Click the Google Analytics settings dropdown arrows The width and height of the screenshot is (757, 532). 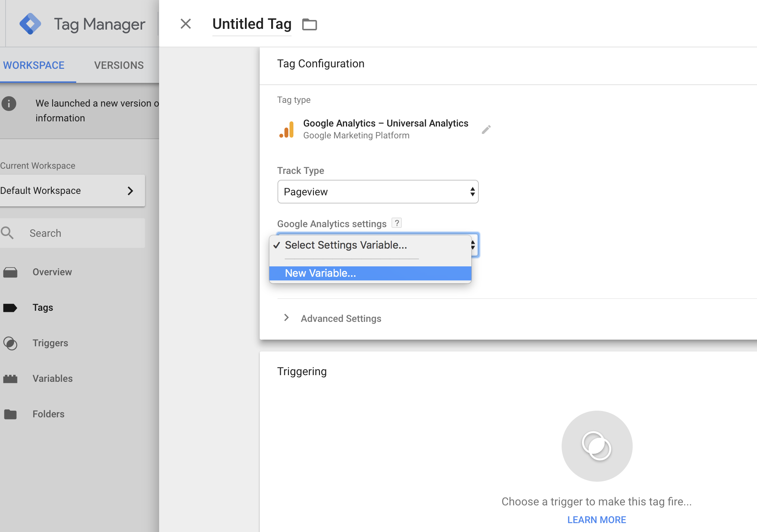click(473, 245)
